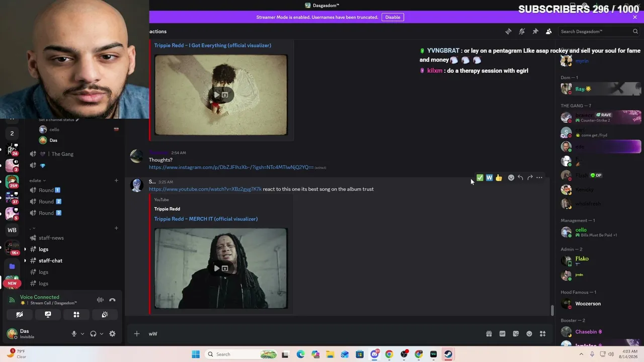Show pinned messages

(535, 31)
